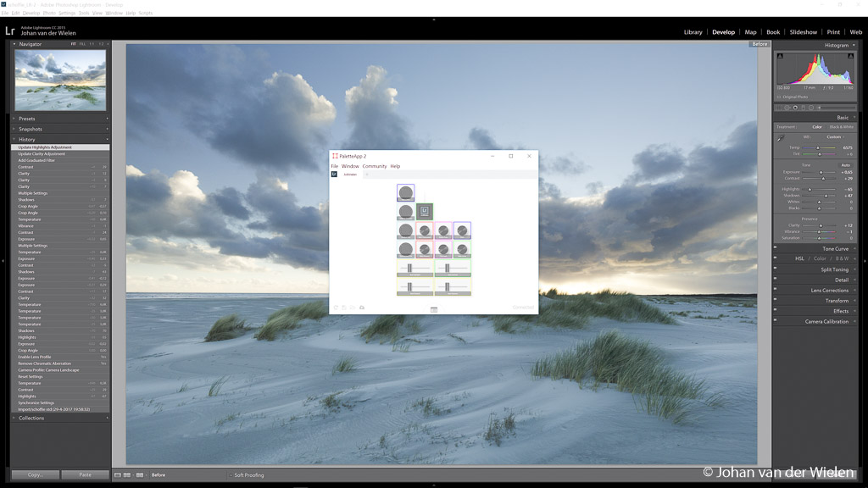Select the Graduated Filter tool in tool strip
The image size is (868, 488).
804,108
